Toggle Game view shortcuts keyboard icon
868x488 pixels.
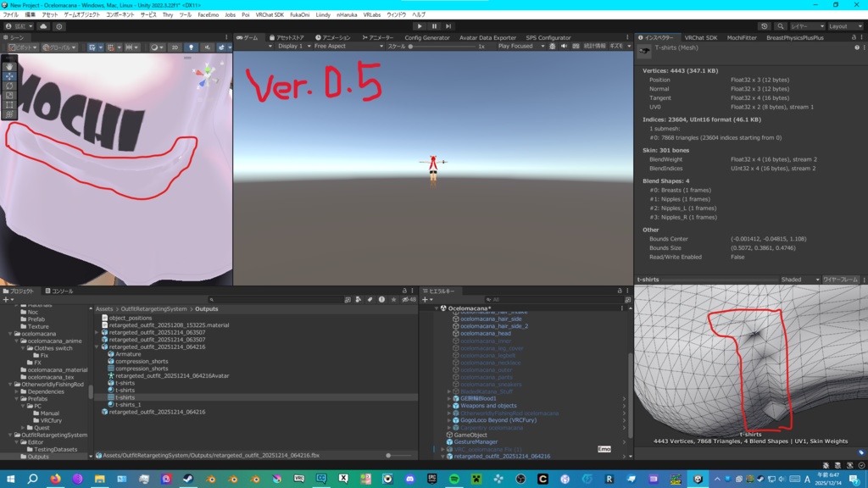[x=576, y=47]
